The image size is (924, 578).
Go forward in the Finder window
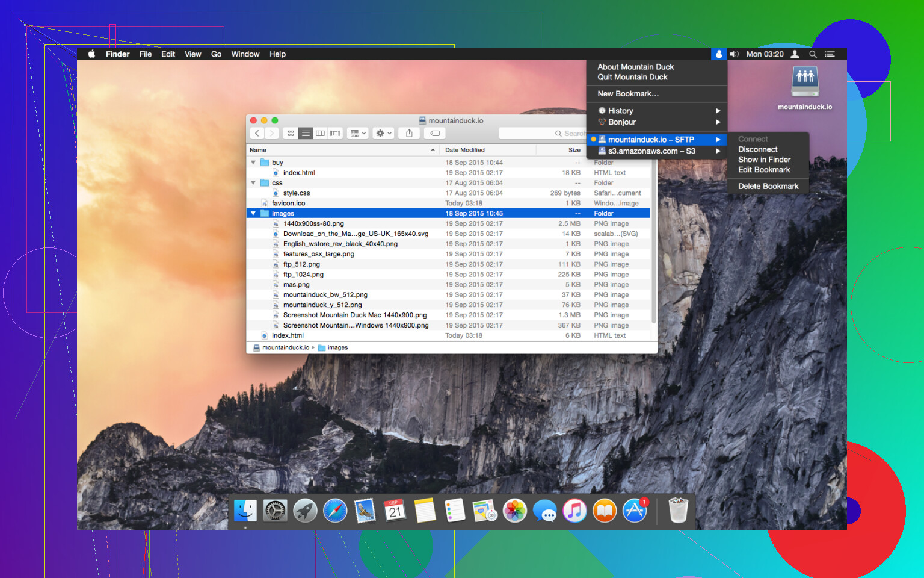point(272,133)
